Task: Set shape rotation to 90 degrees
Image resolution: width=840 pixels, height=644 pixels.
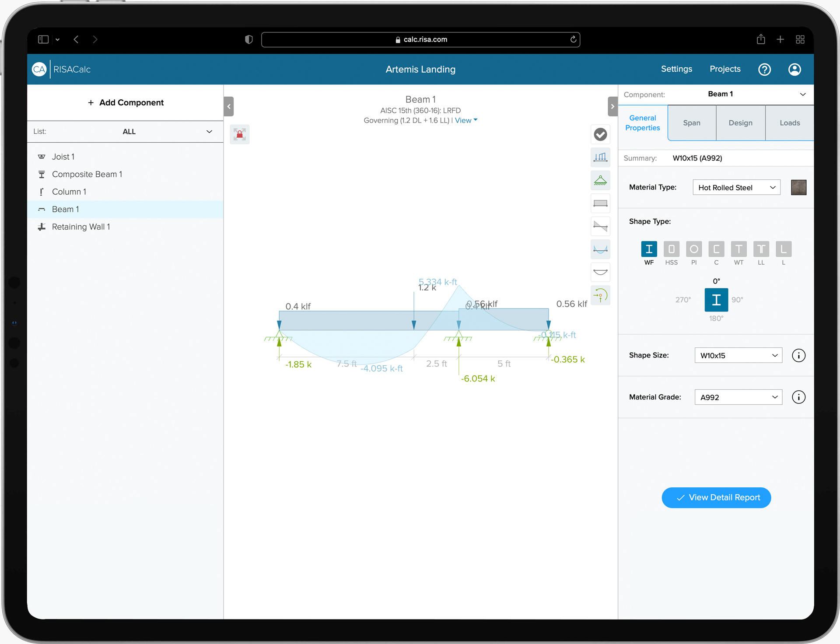Action: pos(738,300)
